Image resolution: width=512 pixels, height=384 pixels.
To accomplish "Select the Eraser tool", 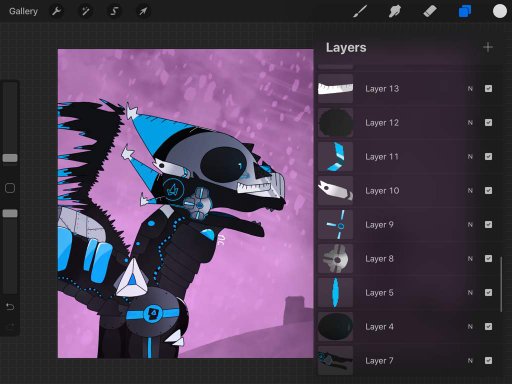I will coord(430,11).
